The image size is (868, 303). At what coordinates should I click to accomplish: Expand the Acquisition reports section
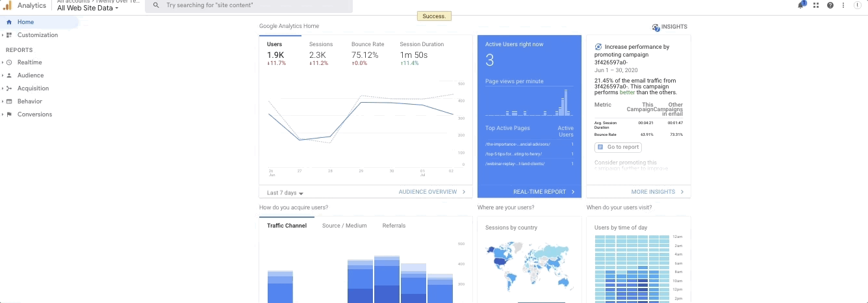pyautogui.click(x=32, y=88)
